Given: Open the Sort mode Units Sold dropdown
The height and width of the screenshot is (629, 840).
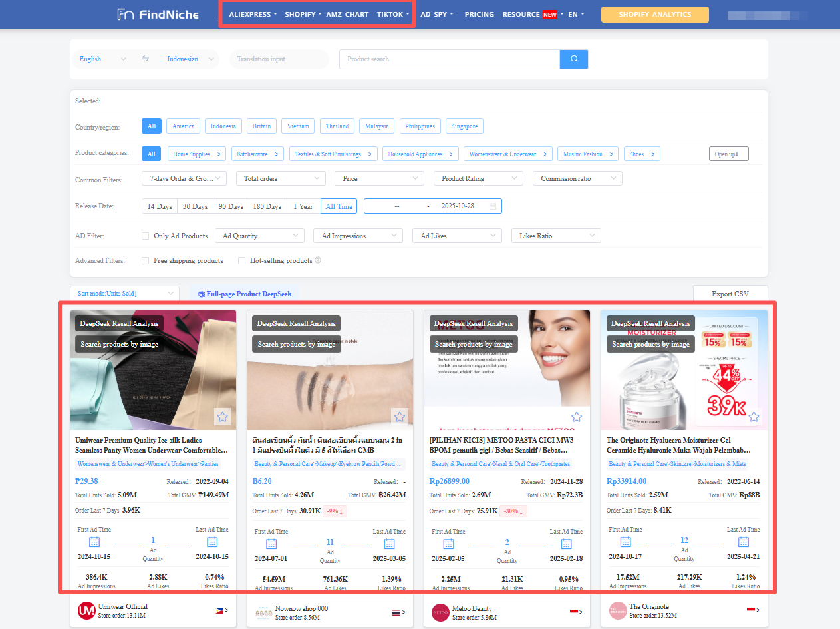Looking at the screenshot, I should click(x=124, y=293).
